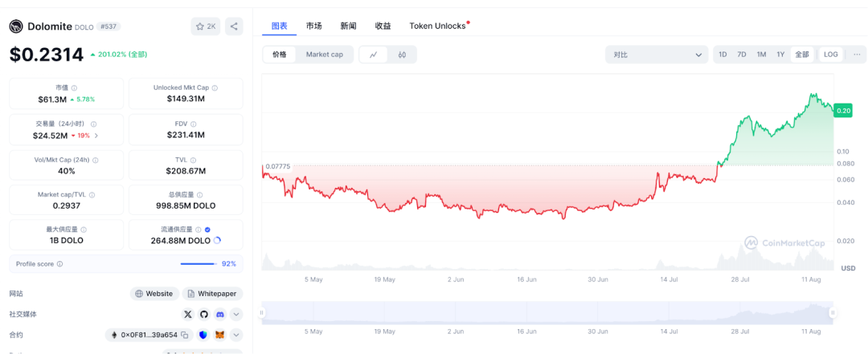This screenshot has width=868, height=354.
Task: Expand 24h volume details arrow
Action: tap(96, 136)
